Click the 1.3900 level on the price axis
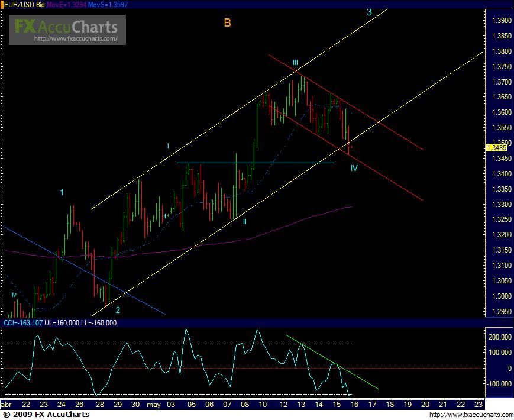The height and width of the screenshot is (420, 514). pos(499,21)
